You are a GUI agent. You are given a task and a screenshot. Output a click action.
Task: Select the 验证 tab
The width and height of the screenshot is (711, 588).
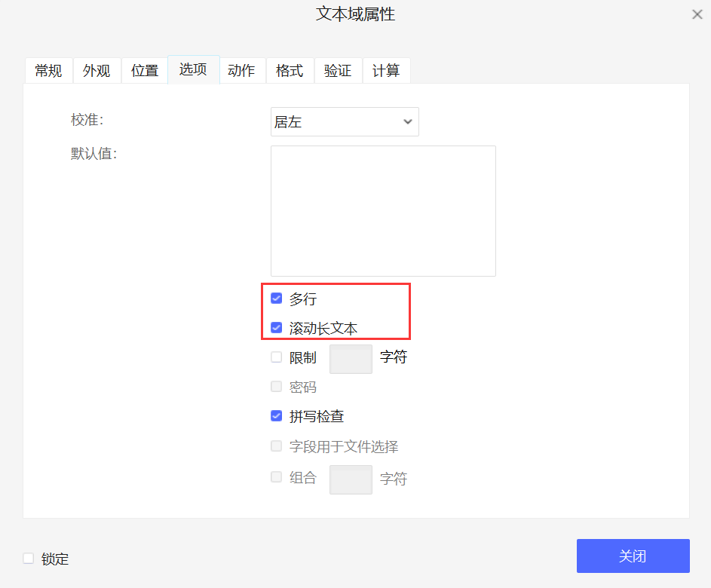pyautogui.click(x=338, y=70)
